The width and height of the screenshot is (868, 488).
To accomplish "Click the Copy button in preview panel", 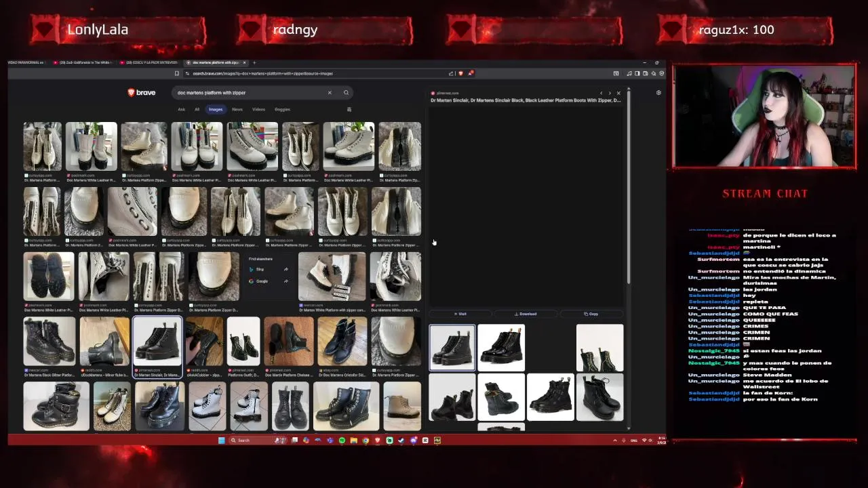I will (591, 314).
